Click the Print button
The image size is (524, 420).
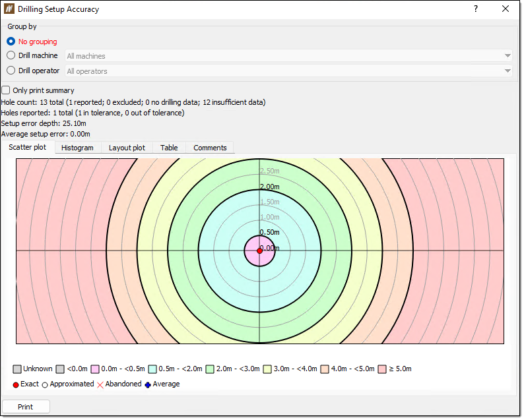click(x=26, y=407)
